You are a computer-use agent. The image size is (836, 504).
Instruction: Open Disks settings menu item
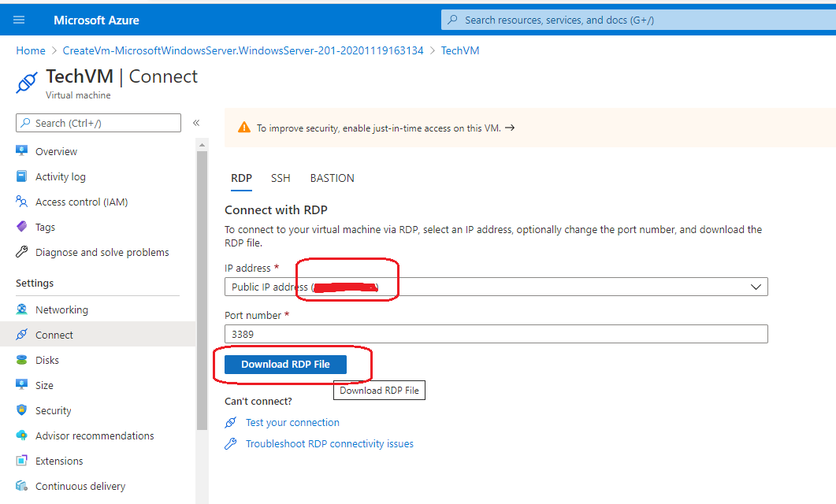tap(98, 360)
